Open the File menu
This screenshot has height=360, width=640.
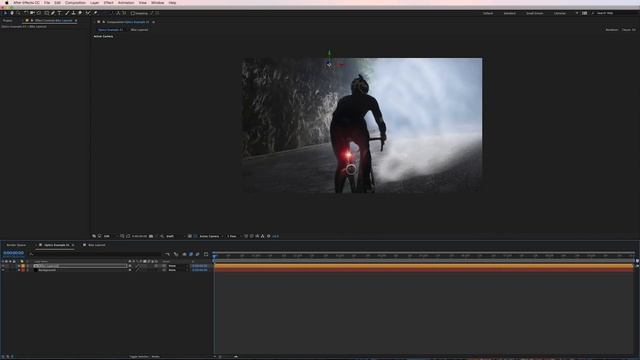pyautogui.click(x=47, y=2)
